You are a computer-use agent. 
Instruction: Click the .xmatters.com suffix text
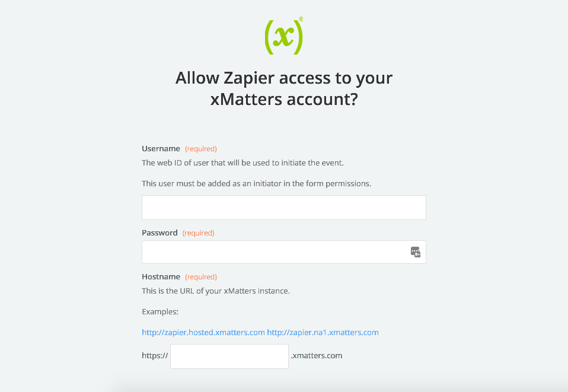coord(316,355)
